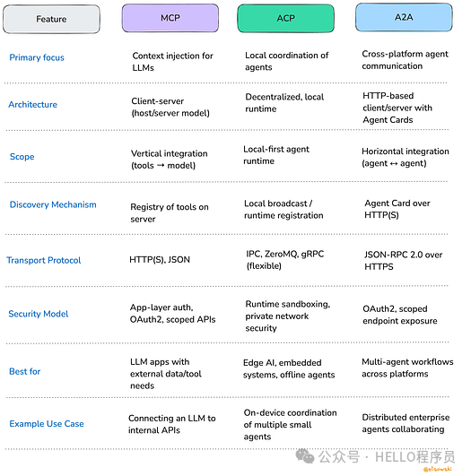Image resolution: width=471 pixels, height=476 pixels.
Task: Click 'IPC, ZeroMQ, gRPC (flexible)' cell
Action: [285, 260]
